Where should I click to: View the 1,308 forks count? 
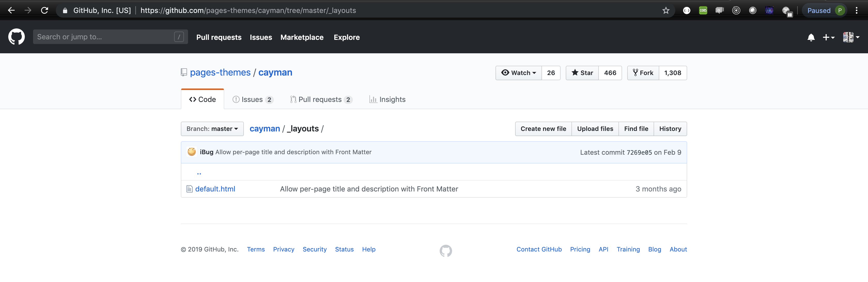coord(672,73)
